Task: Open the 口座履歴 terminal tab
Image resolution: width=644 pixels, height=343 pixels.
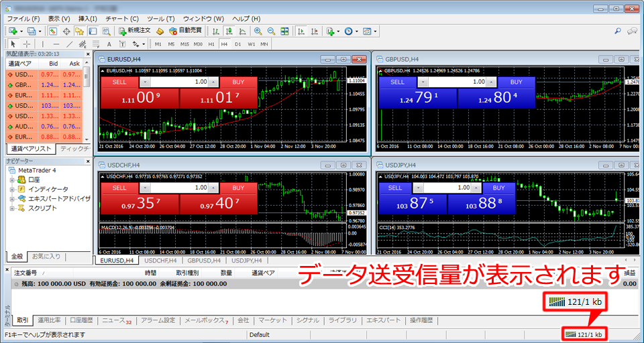Action: [81, 320]
